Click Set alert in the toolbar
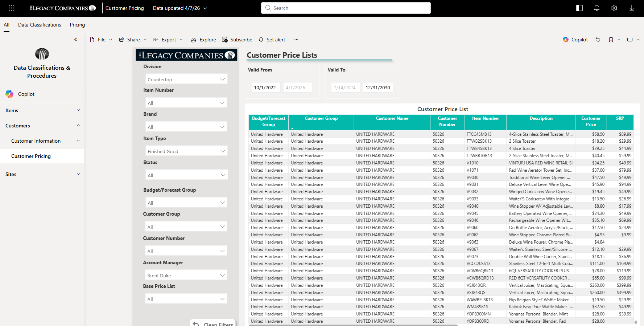644x326 pixels. point(272,40)
